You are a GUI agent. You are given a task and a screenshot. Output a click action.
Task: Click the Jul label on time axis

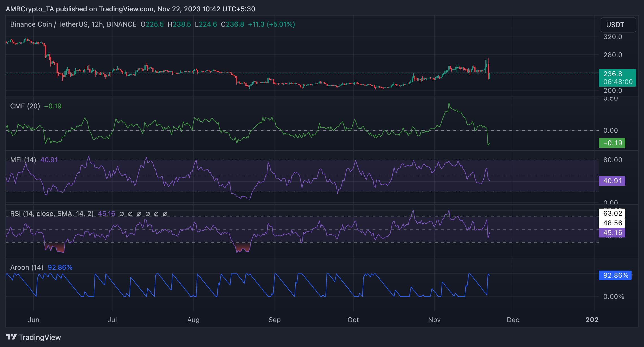click(x=112, y=320)
